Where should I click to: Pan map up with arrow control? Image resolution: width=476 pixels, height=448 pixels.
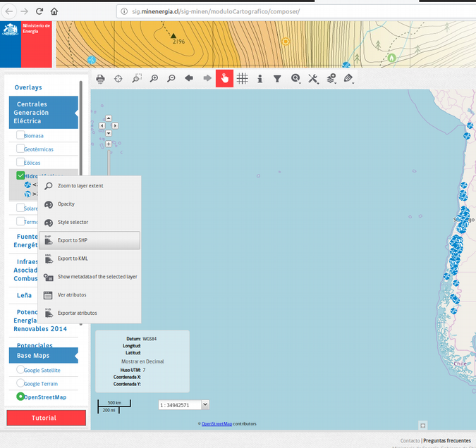pyautogui.click(x=109, y=118)
